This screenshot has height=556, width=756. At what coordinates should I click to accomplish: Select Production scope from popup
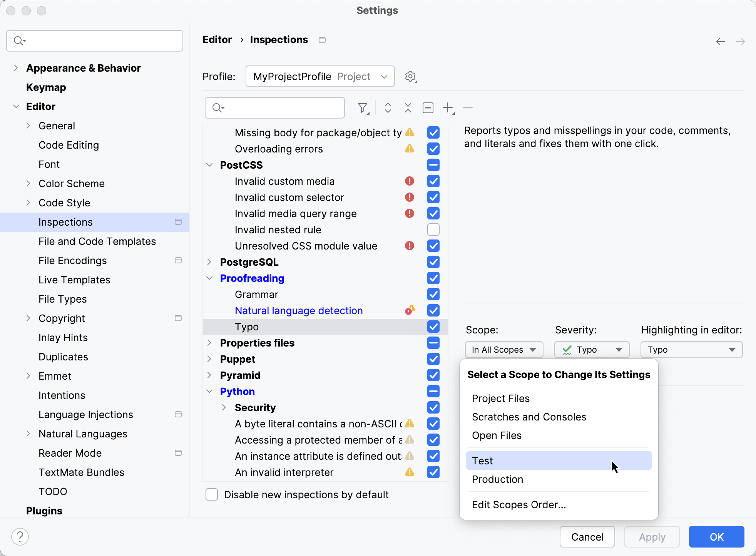(x=497, y=479)
